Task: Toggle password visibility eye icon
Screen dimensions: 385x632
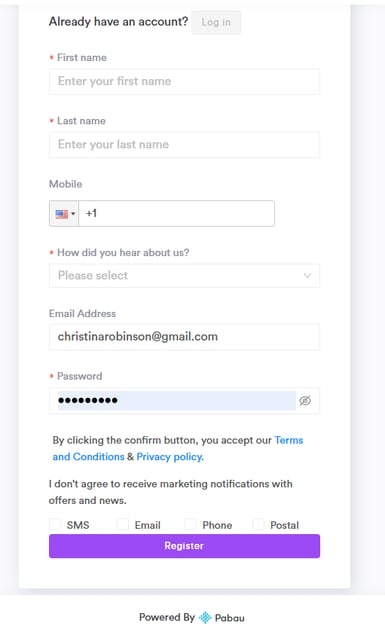Action: click(x=305, y=401)
